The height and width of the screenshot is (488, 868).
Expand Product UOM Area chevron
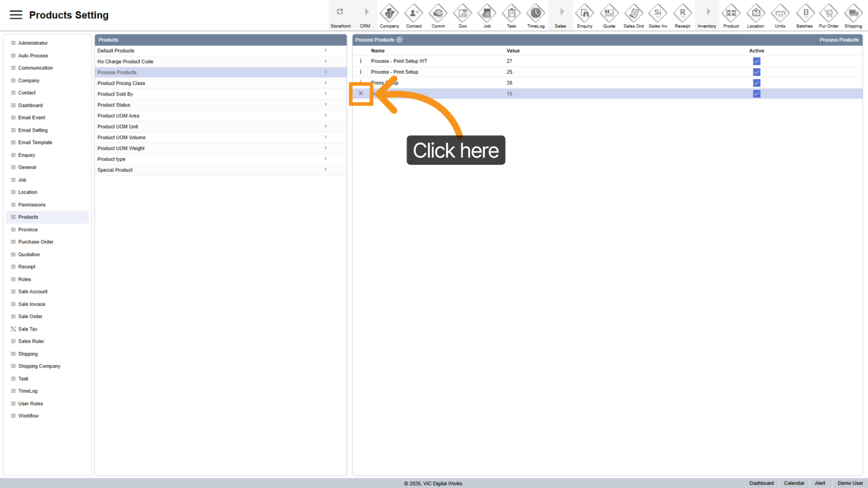coord(326,116)
